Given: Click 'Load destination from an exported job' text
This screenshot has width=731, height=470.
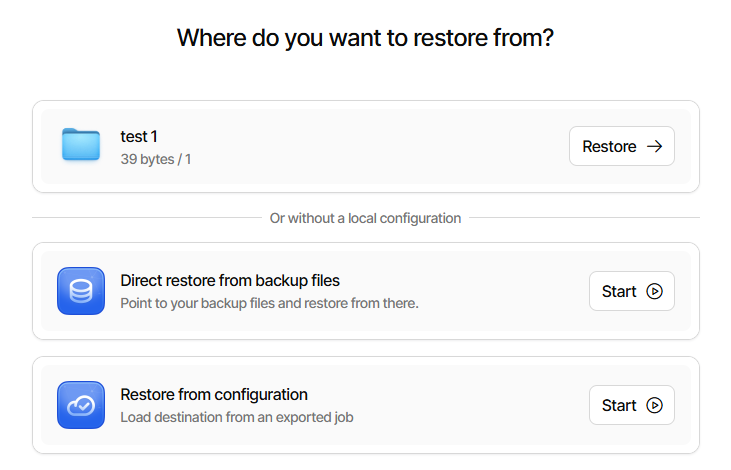Looking at the screenshot, I should [236, 417].
